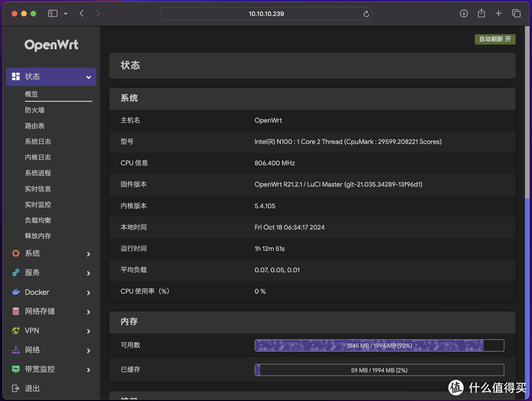Open the sidebar options dropdown arrow
This screenshot has height=401, width=532.
66,14
